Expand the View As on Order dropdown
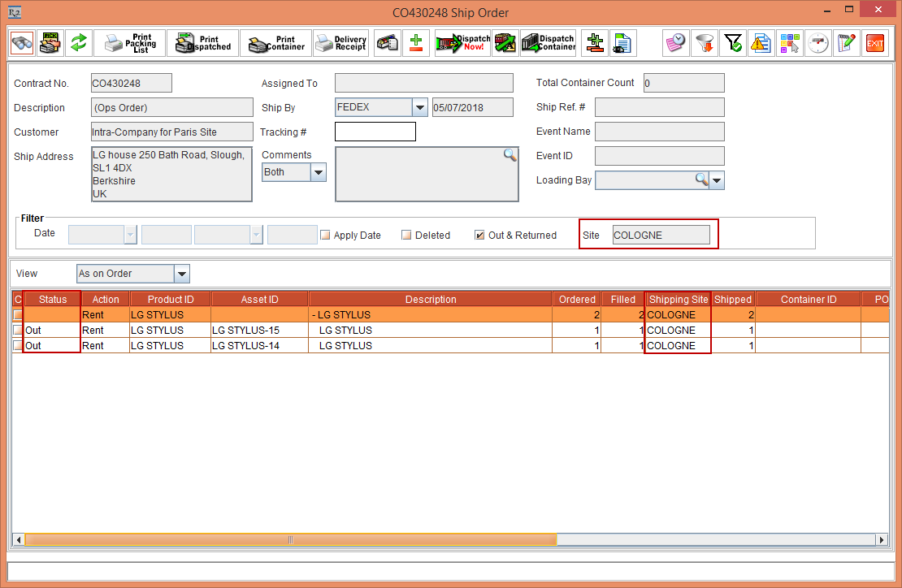902x588 pixels. 182,274
